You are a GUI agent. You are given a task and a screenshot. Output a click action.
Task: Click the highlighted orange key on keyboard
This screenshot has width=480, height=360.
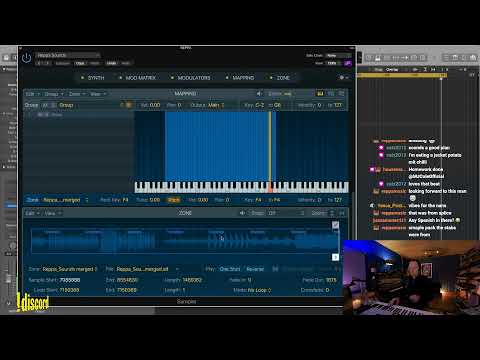(x=270, y=188)
